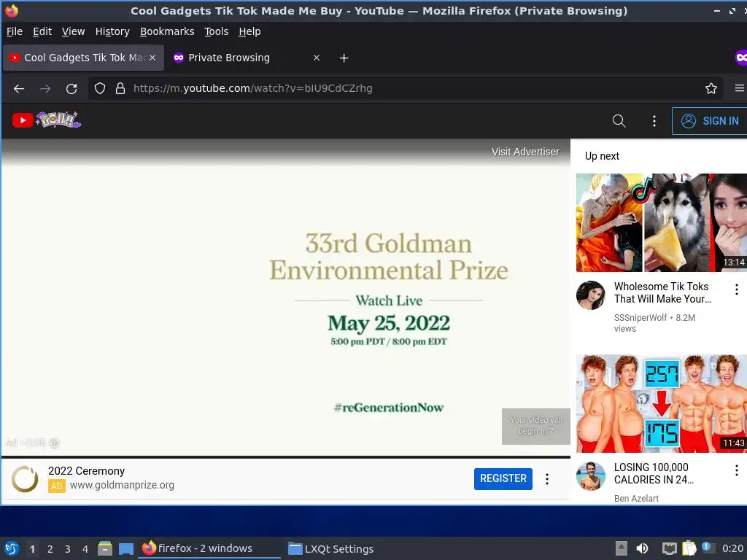Viewport: 747px width, 560px height.
Task: Switch to the Private Browsing tab
Action: [246, 58]
